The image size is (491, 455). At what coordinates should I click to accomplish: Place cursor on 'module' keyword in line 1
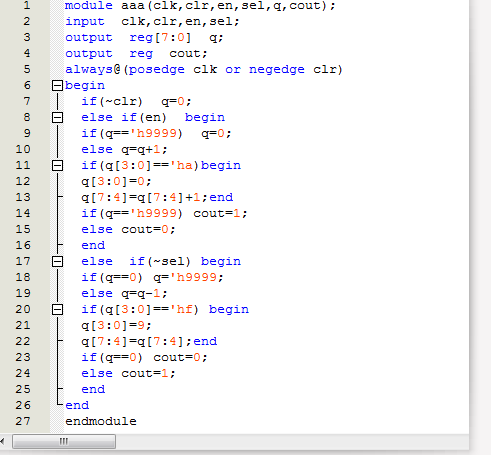(89, 5)
